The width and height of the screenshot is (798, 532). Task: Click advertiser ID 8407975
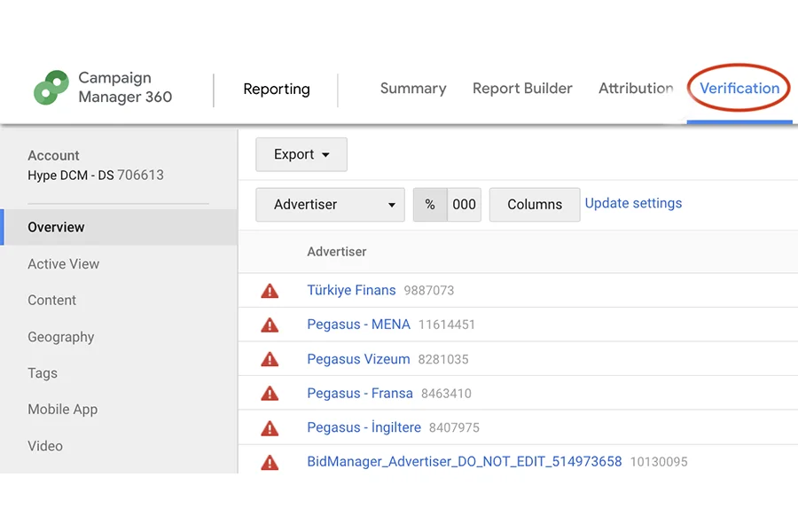point(454,427)
